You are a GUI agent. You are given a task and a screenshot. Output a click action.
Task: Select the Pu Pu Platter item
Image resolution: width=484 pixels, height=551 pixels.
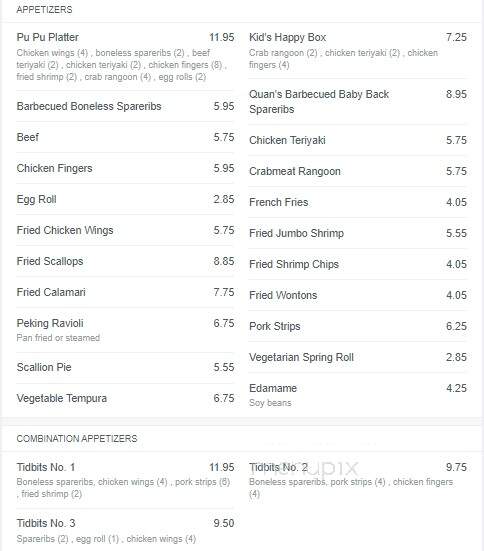coord(125,57)
